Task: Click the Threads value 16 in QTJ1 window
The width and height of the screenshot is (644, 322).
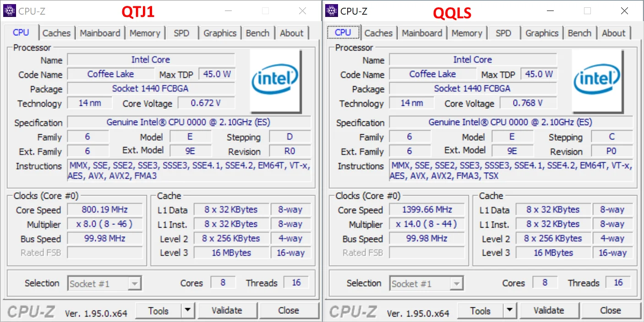Action: point(296,283)
